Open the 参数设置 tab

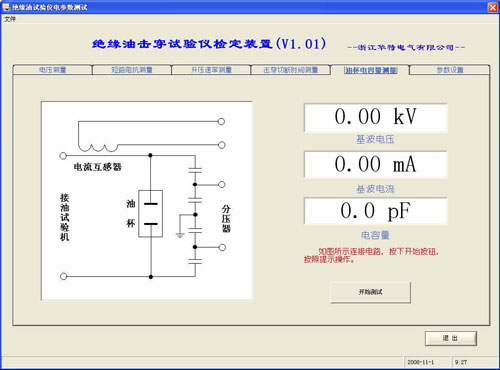pos(450,70)
